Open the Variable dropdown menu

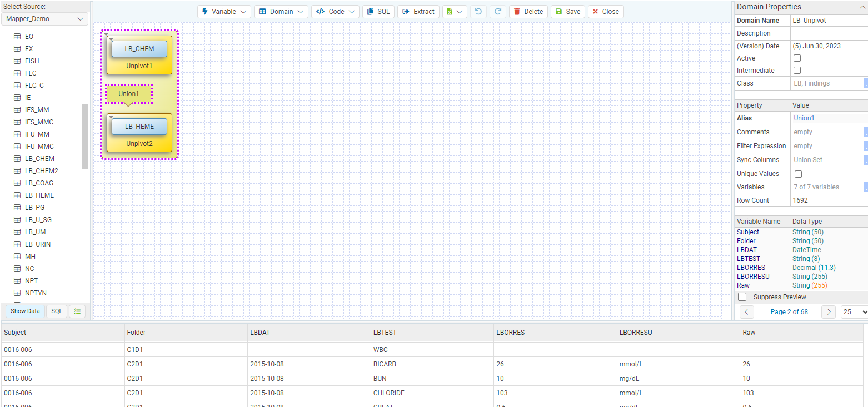click(x=224, y=12)
